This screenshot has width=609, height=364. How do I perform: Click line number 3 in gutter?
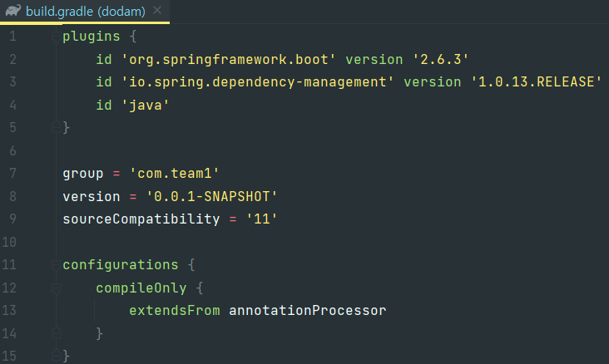[x=12, y=82]
